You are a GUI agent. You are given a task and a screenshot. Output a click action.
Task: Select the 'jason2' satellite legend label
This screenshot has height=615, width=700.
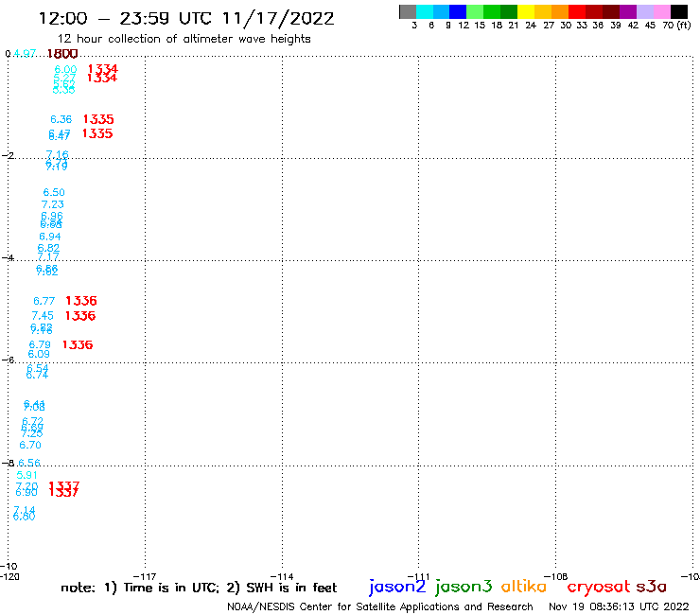pyautogui.click(x=397, y=587)
